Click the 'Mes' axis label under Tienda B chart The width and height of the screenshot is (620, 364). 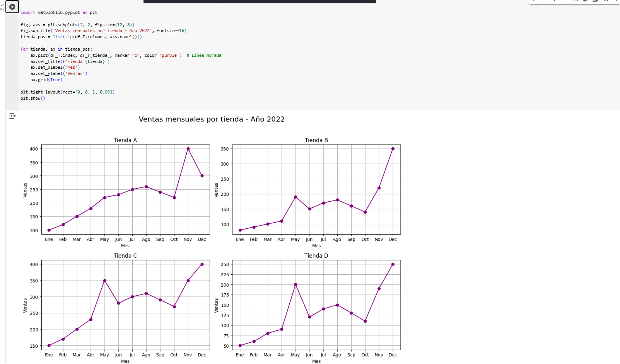tap(316, 246)
